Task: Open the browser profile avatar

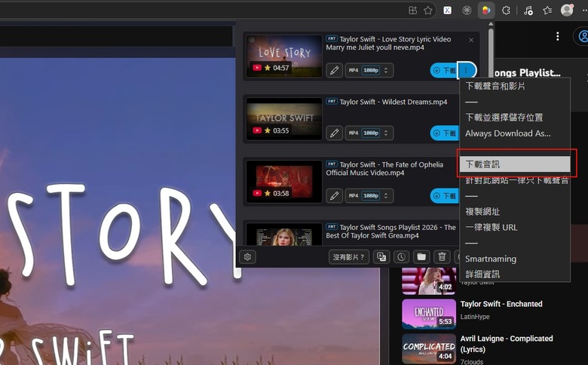Action: [567, 10]
